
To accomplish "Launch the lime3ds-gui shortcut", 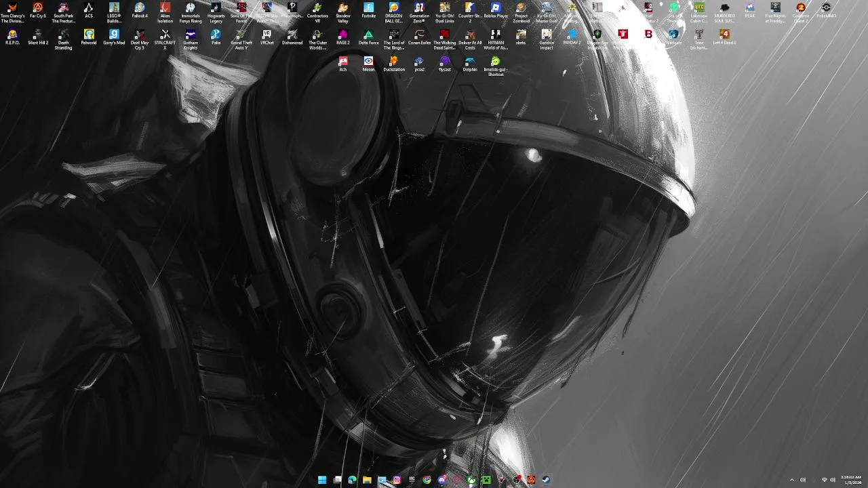I will click(x=496, y=66).
